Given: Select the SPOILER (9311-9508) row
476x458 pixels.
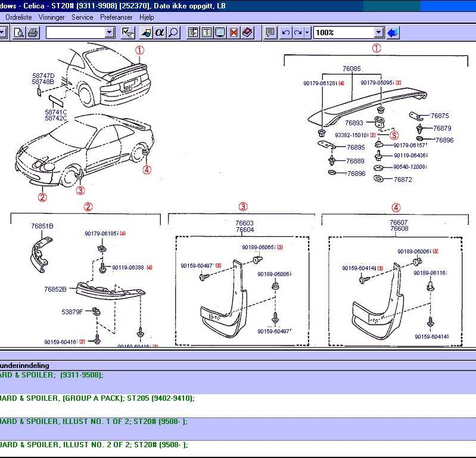Looking at the screenshot, I should (238, 382).
